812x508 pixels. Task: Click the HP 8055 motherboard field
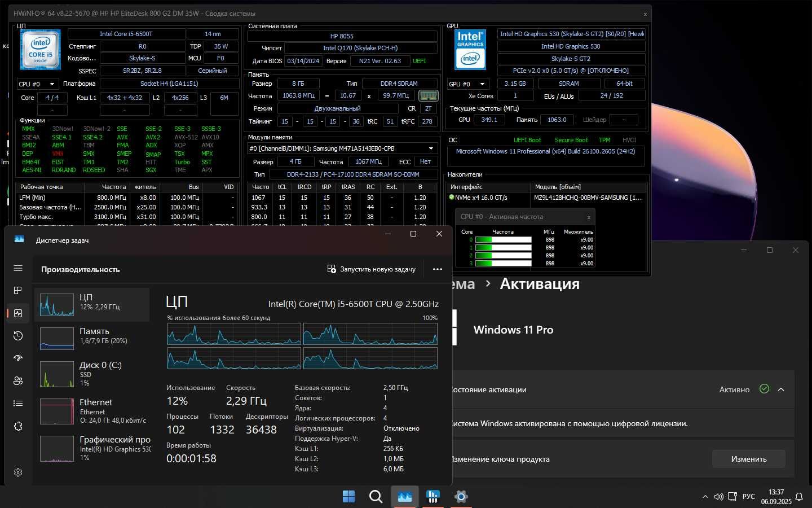pyautogui.click(x=342, y=36)
